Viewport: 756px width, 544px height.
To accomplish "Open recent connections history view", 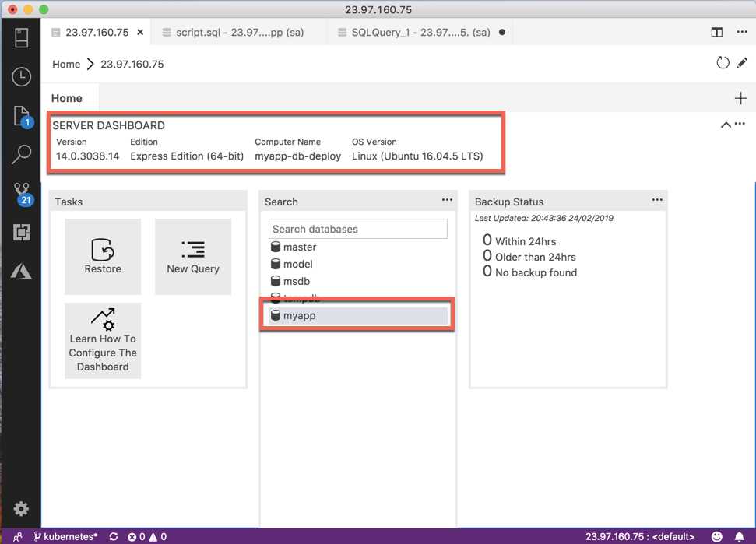I will pos(21,76).
